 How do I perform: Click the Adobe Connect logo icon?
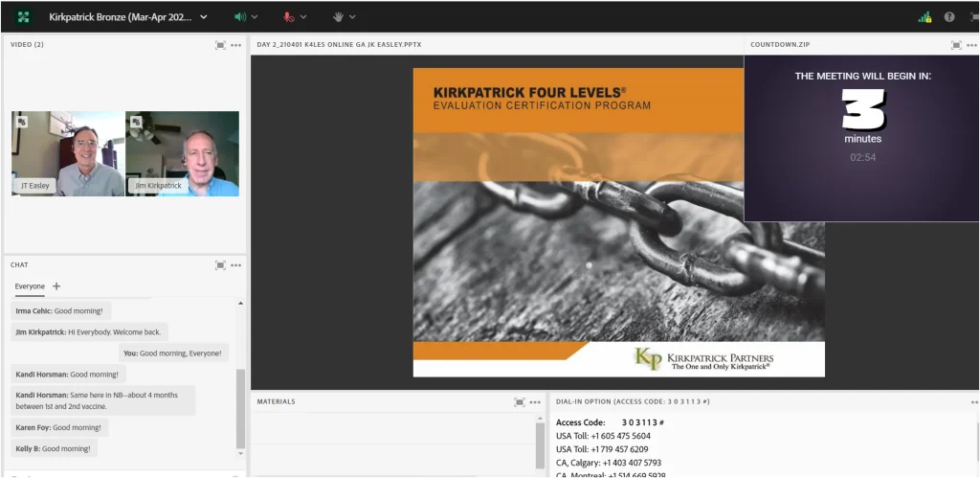coord(23,17)
